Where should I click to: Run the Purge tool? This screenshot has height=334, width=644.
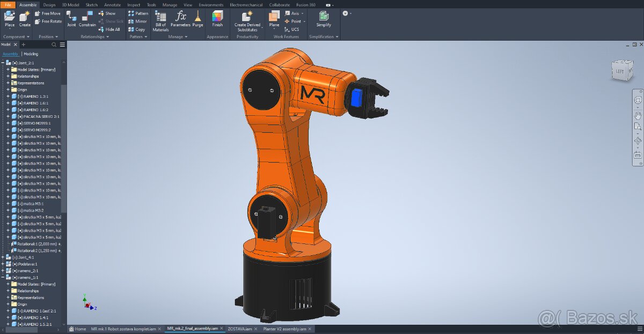pyautogui.click(x=198, y=19)
